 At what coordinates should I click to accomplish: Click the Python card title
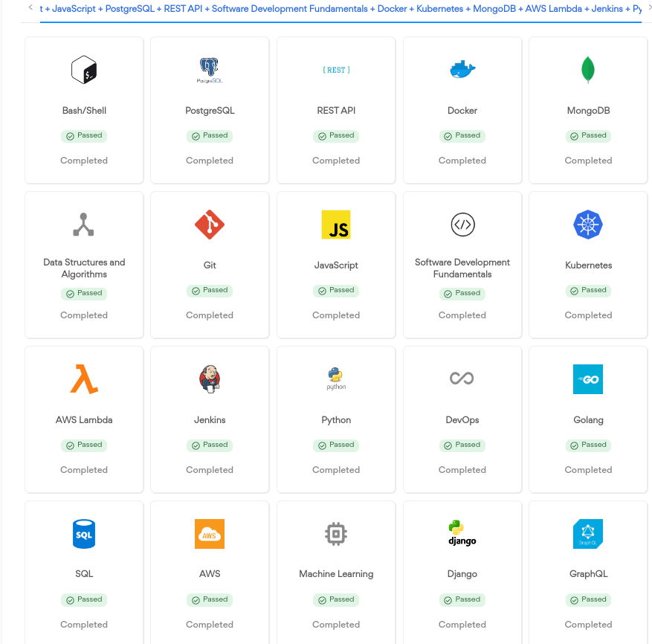coord(336,419)
